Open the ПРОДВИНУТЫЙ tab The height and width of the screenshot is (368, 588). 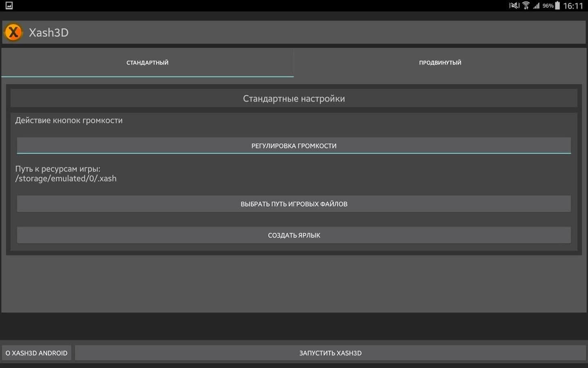[x=440, y=63]
